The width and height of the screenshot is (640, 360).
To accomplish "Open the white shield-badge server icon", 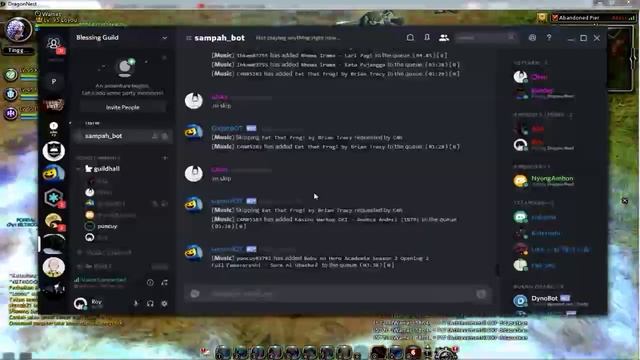I will (x=53, y=151).
